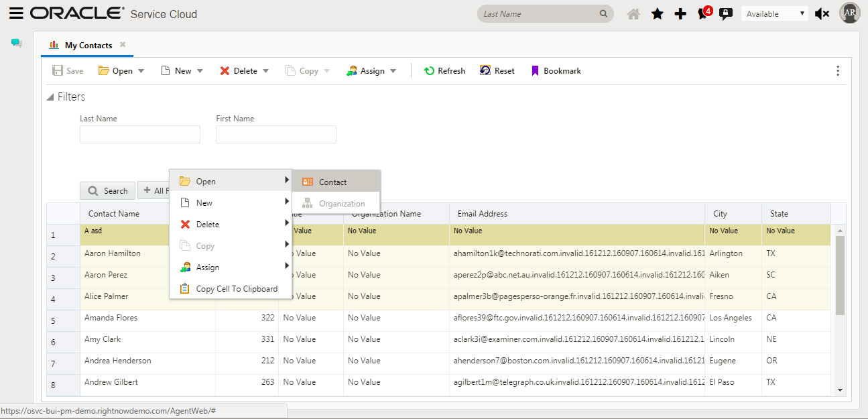Click the Search button
Image resolution: width=868 pixels, height=419 pixels.
[x=107, y=191]
